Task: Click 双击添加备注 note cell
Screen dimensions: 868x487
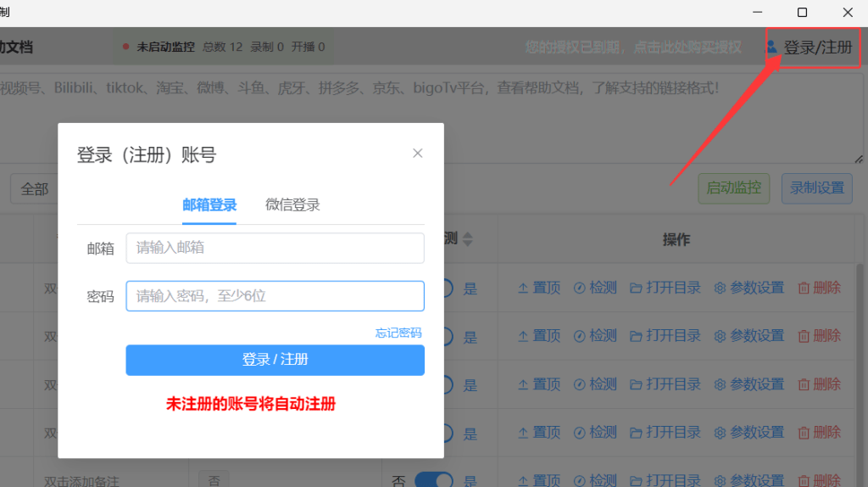Action: tap(81, 481)
